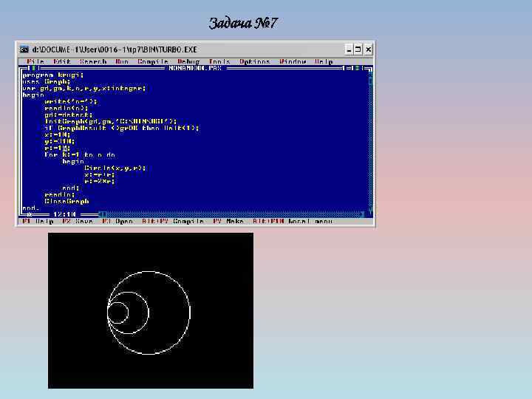Click F2 Save in status line

coord(78,221)
